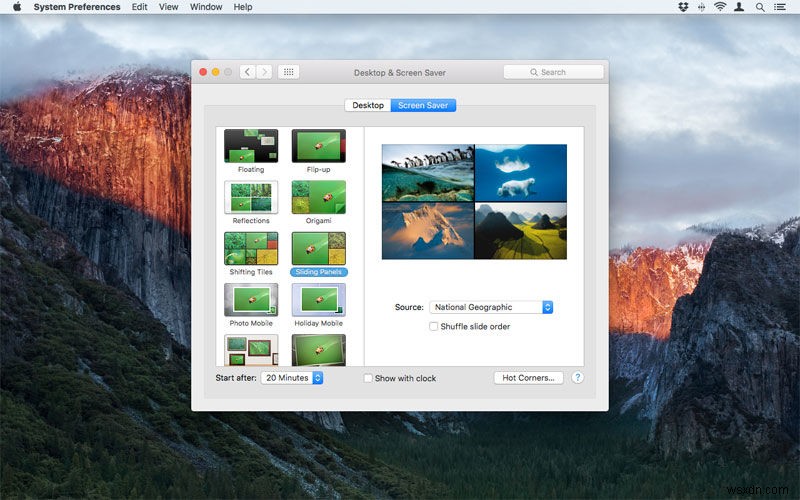This screenshot has height=500, width=800.
Task: Click the Wi-Fi icon in the menu bar
Action: point(719,7)
